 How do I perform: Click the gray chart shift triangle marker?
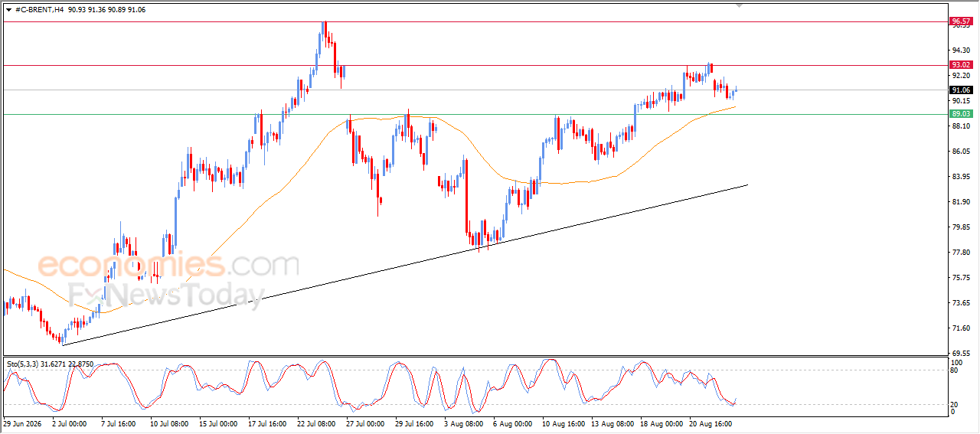(x=740, y=5)
